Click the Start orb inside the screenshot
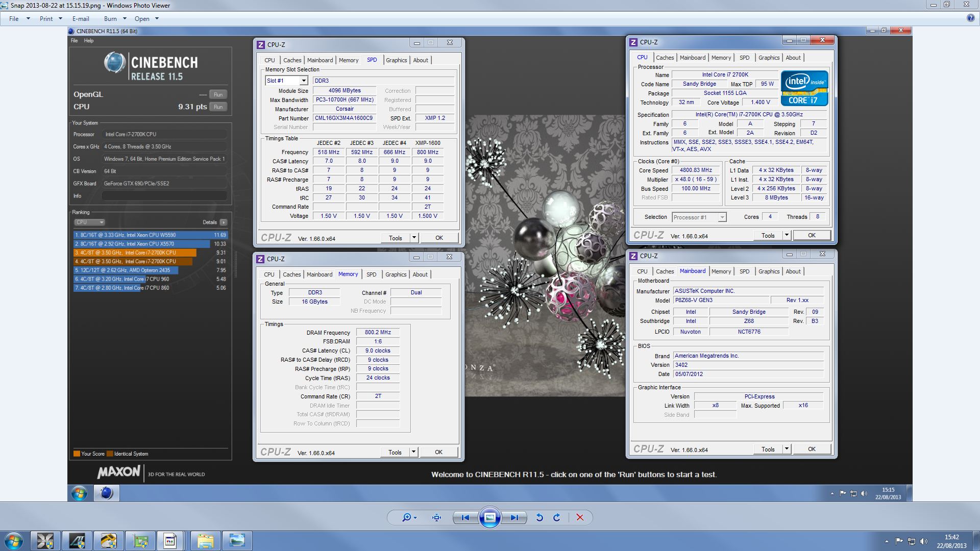 pyautogui.click(x=79, y=493)
